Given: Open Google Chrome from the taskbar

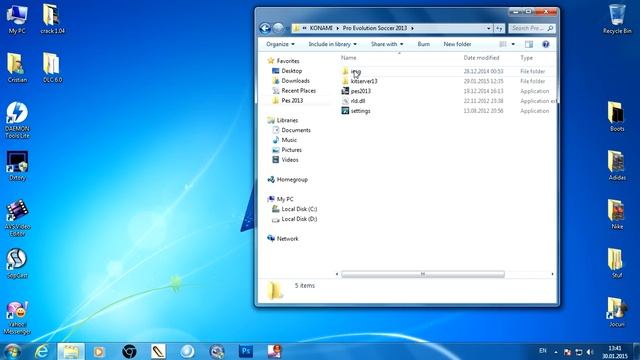Looking at the screenshot, I should tap(129, 351).
